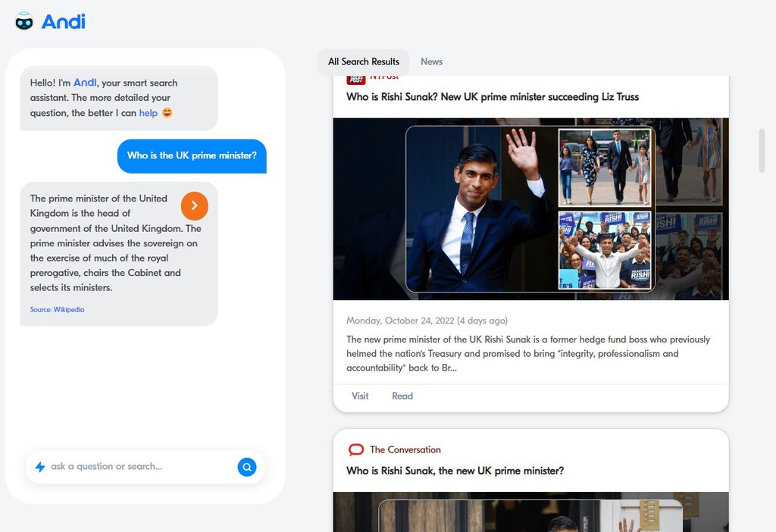Click the blue search magnifier button
The image size is (776, 532).
tap(246, 467)
